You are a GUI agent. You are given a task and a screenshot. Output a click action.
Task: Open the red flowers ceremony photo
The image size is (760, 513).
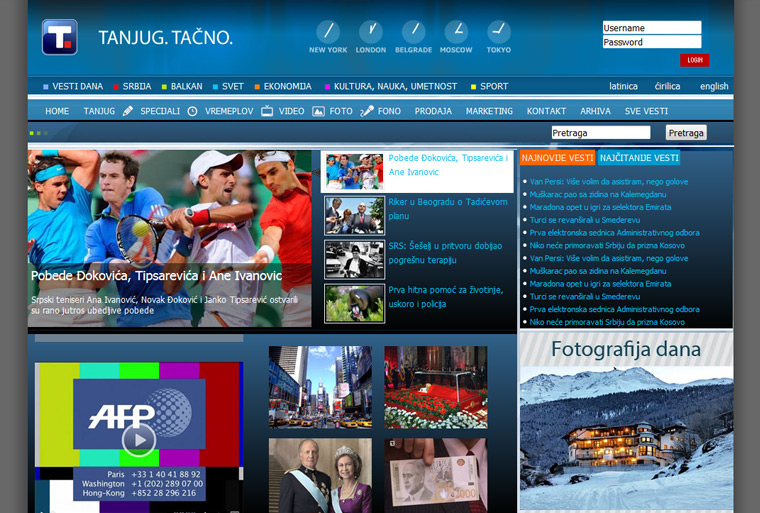point(436,387)
